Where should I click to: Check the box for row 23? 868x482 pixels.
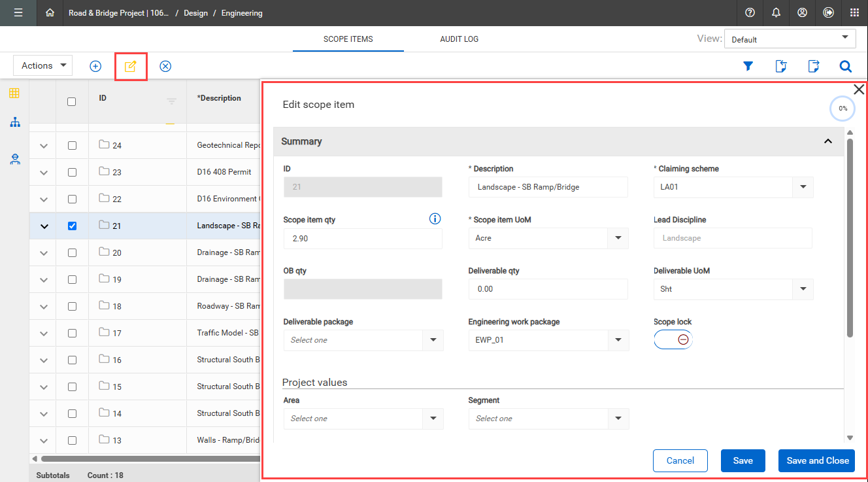[72, 172]
